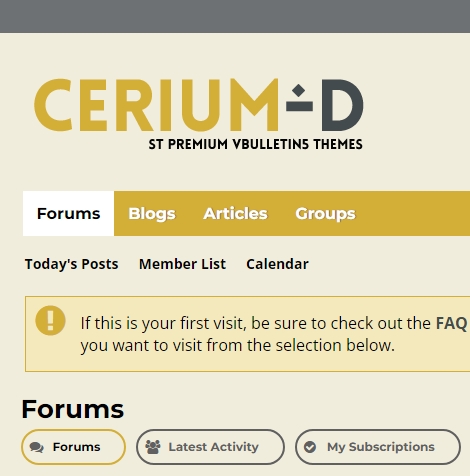470x476 pixels.
Task: Click the dark gray D letter in logo
Action: pyautogui.click(x=342, y=105)
